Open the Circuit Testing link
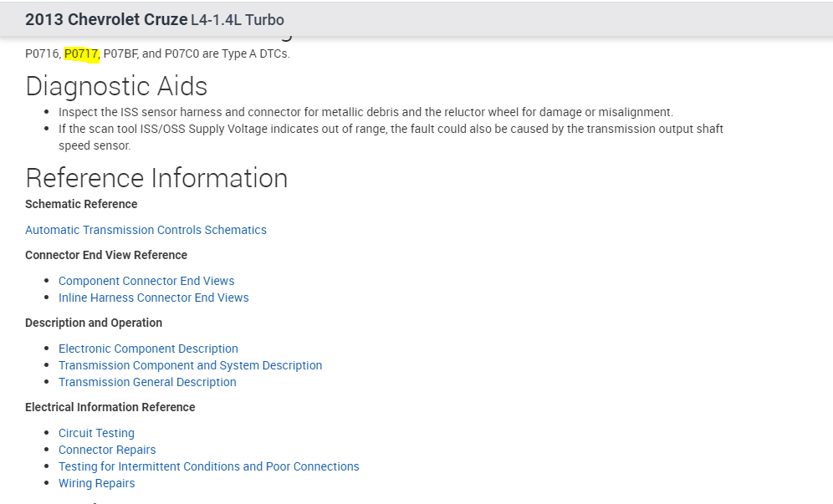833x504 pixels. pos(96,433)
